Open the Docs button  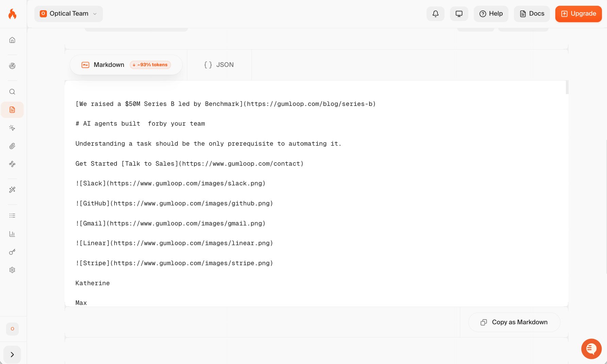point(532,14)
